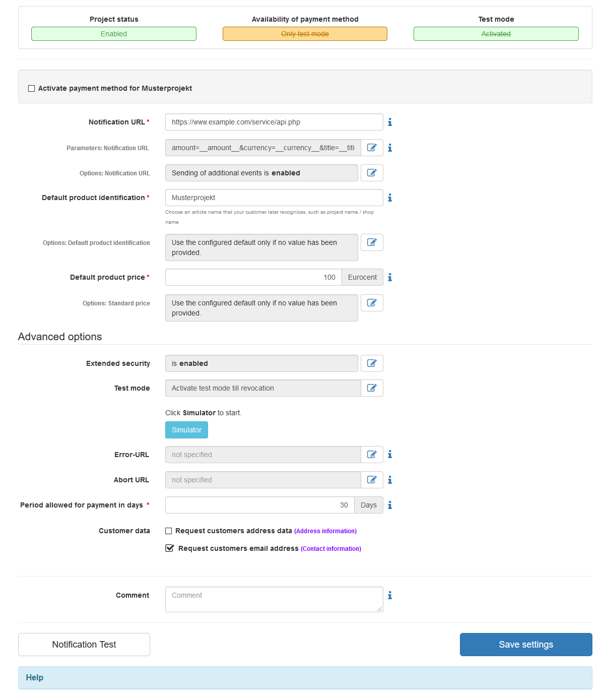Save settings for the payment method
This screenshot has width=605, height=700.
[525, 644]
